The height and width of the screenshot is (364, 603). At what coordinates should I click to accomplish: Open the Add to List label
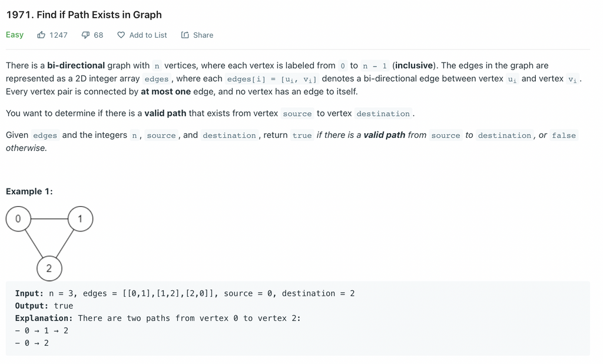[x=148, y=35]
